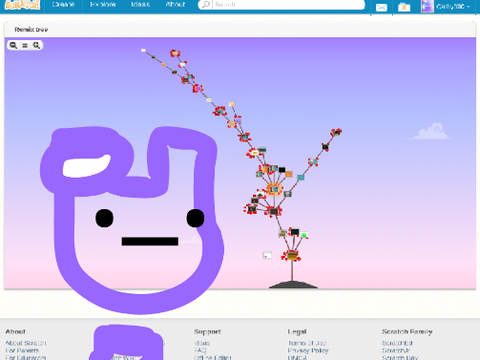This screenshot has width=480, height=360.
Task: Zoom in the remix tree
Action: pos(36,45)
